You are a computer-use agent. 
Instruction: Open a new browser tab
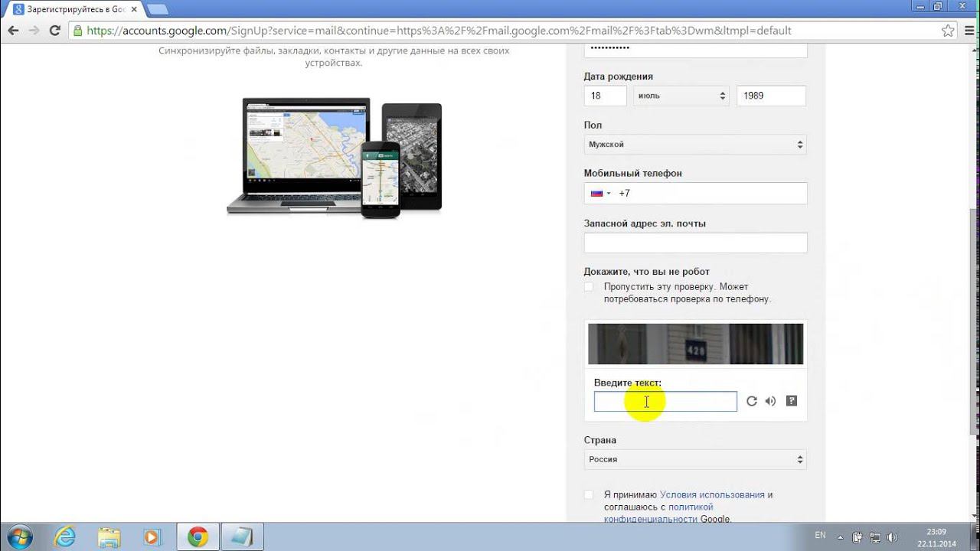(157, 9)
